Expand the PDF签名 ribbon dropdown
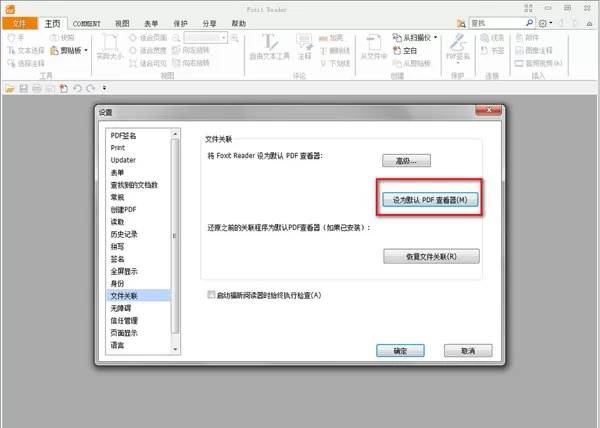This screenshot has height=428, width=600. (458, 63)
